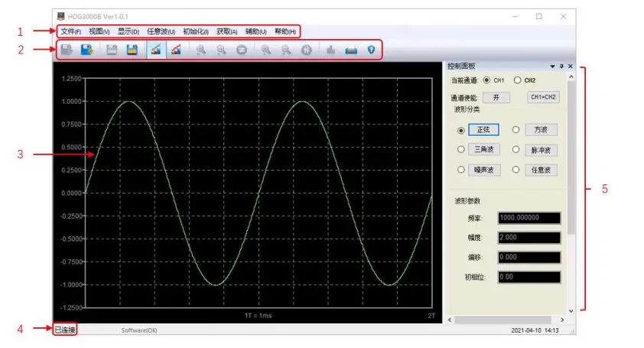Click the control panel scroll-down arrow

pos(571,311)
